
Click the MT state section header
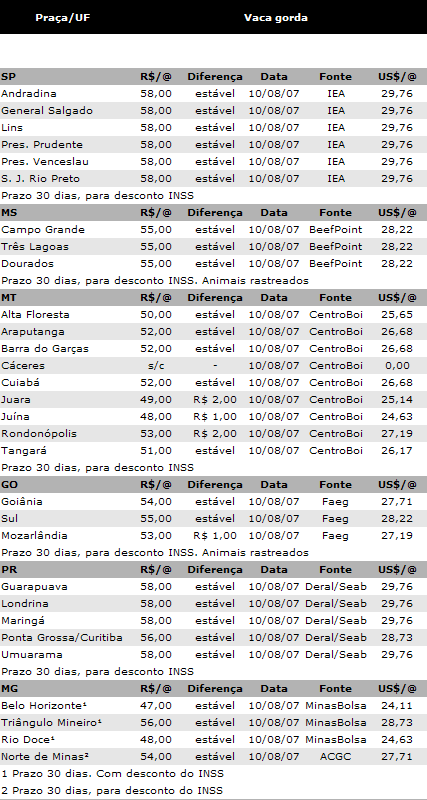coord(8,297)
